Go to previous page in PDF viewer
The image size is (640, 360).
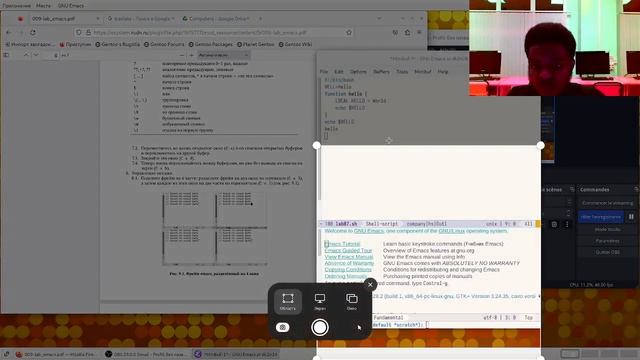26,55
